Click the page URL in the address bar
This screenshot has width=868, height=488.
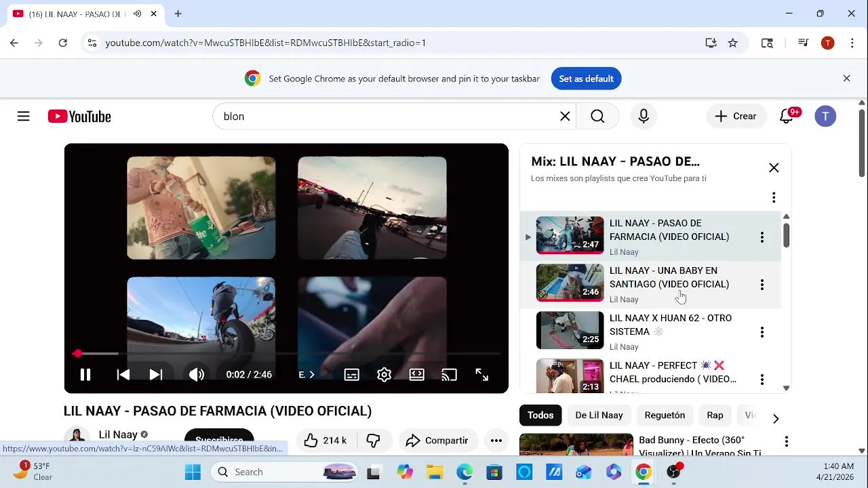click(x=266, y=43)
